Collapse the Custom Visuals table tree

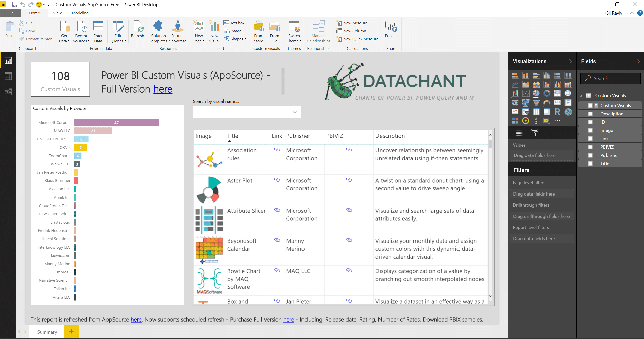(x=581, y=96)
